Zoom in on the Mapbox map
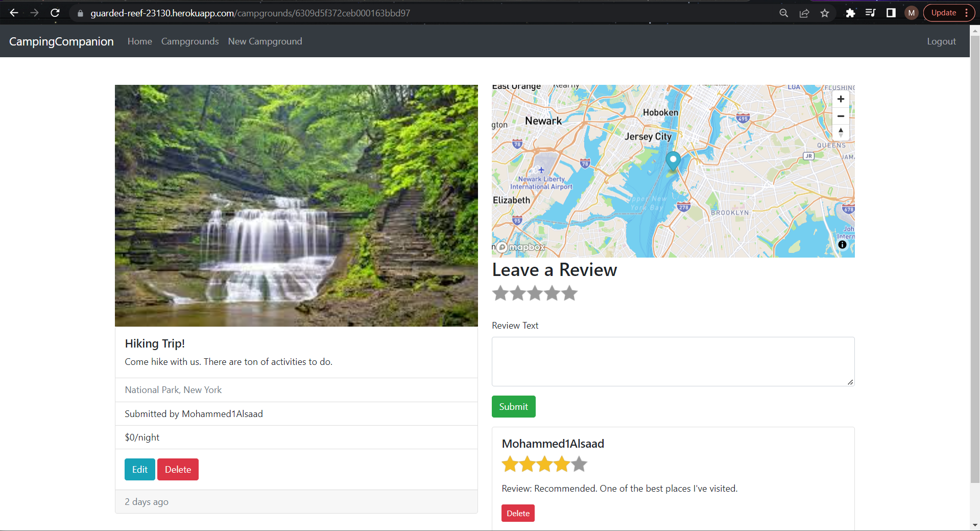This screenshot has width=980, height=531. pyautogui.click(x=840, y=99)
